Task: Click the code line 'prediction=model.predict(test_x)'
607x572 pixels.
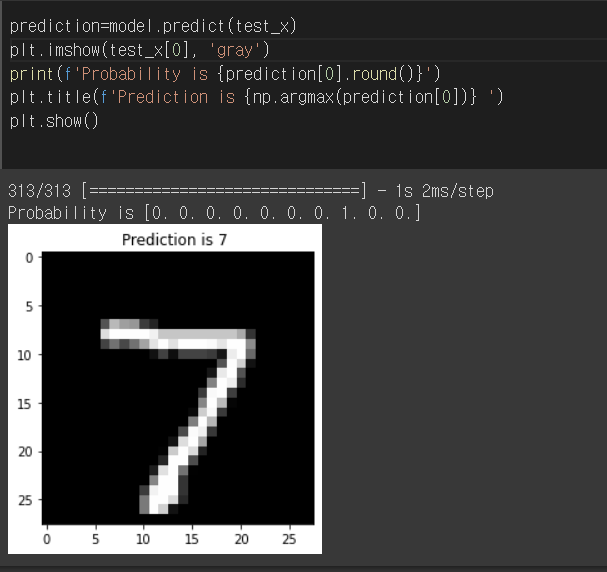Action: 153,27
